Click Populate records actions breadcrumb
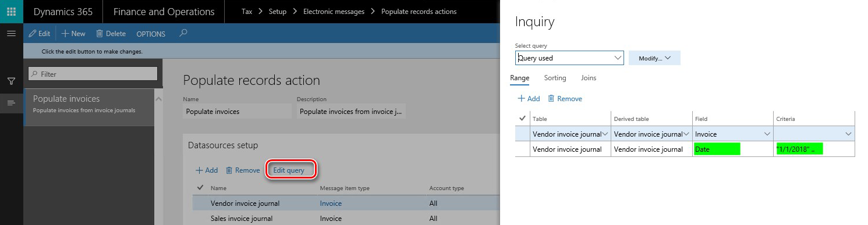The height and width of the screenshot is (225, 868). pyautogui.click(x=419, y=12)
